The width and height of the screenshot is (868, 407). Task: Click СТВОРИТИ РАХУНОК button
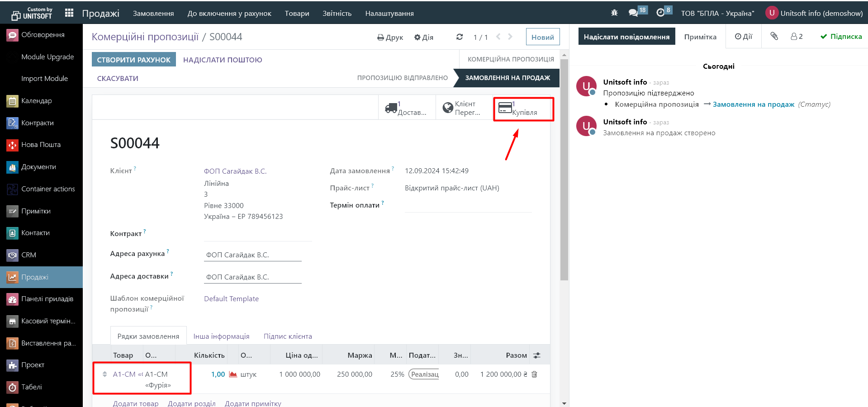tap(133, 60)
